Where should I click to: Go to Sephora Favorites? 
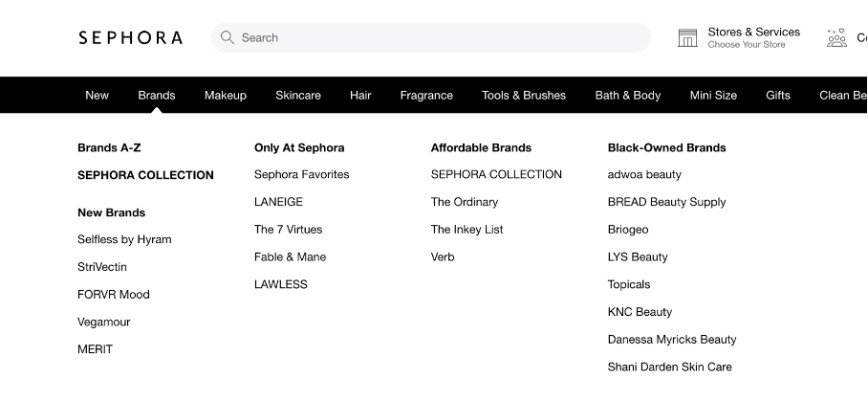click(302, 174)
